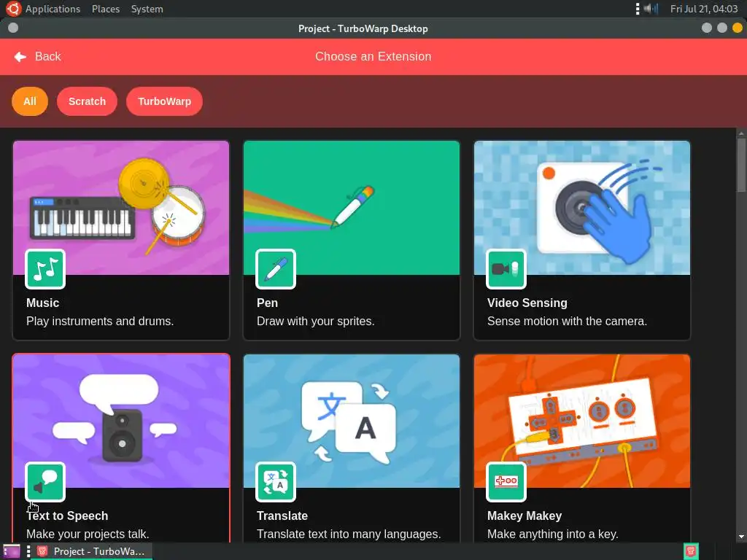Click the scrollbar up arrow
Image resolution: width=747 pixels, height=560 pixels.
(x=741, y=133)
